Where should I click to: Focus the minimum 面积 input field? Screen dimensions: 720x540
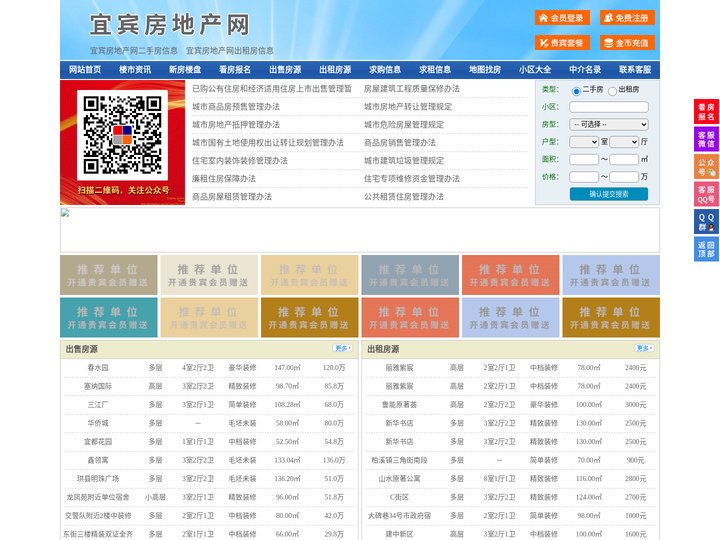click(584, 159)
